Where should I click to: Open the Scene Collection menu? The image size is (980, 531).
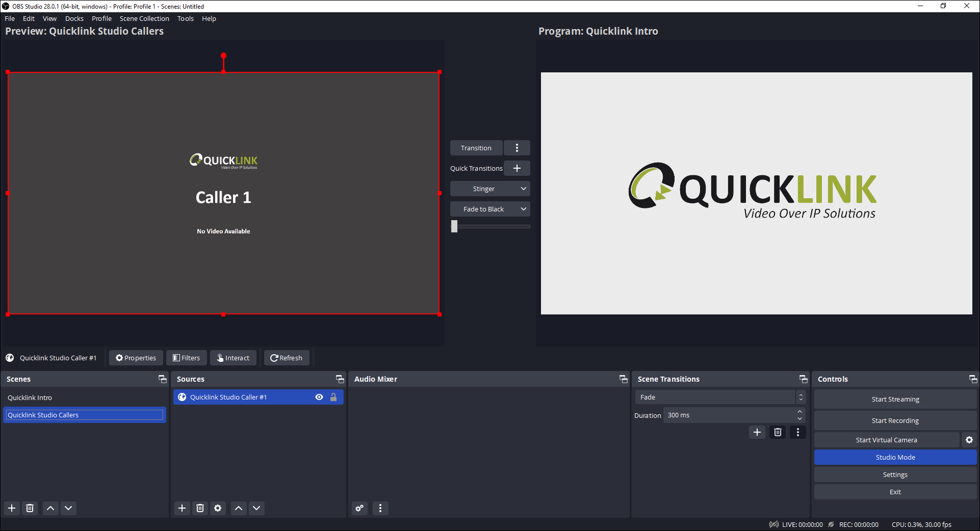pos(144,18)
